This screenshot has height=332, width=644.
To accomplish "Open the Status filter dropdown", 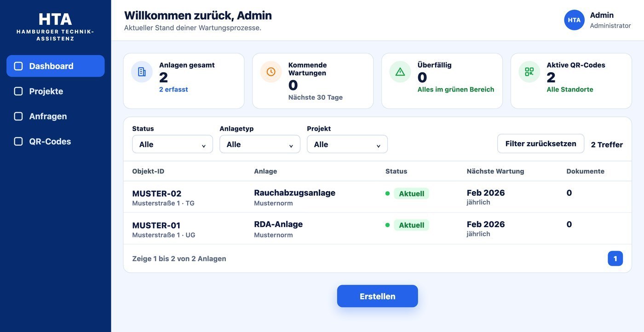I will coord(172,144).
